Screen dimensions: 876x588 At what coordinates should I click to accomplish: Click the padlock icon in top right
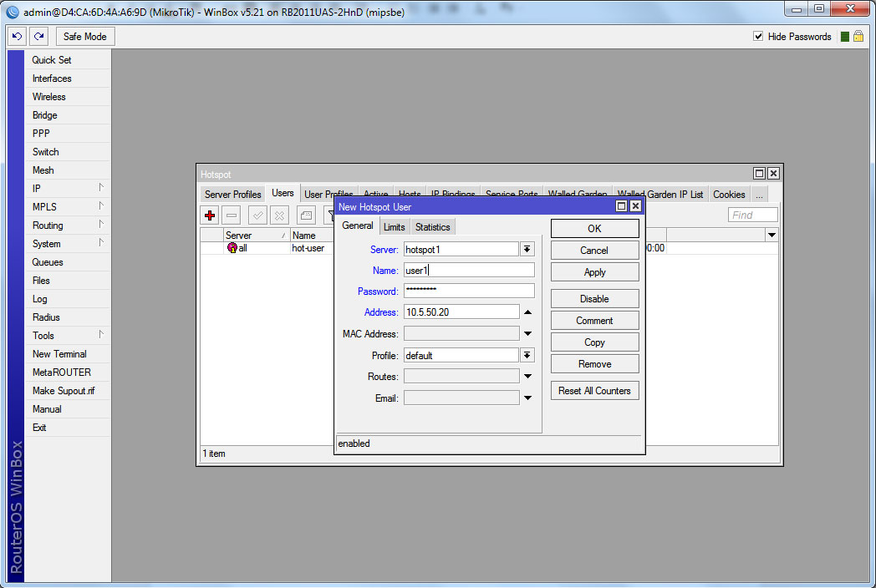[x=858, y=37]
